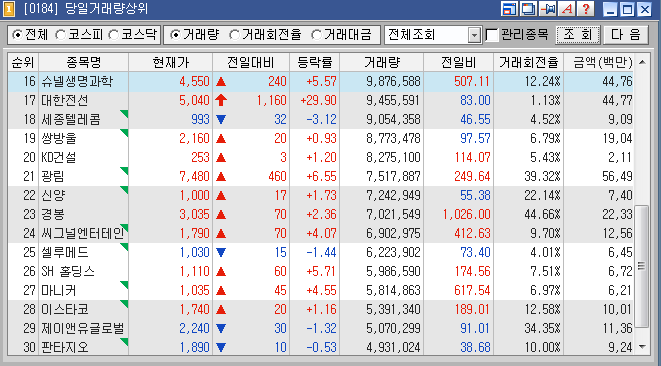
Task: Click the down triangle icon in 세종텔레콤 row
Action: [x=221, y=119]
